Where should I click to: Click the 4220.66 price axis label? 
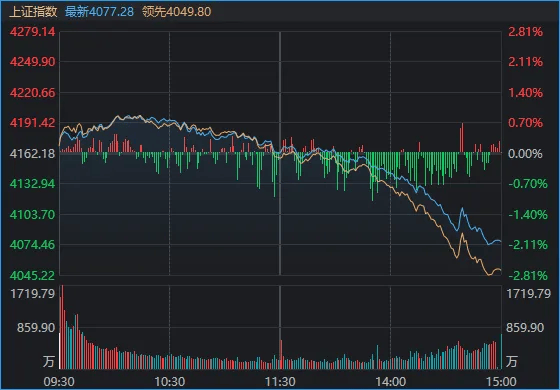33,93
